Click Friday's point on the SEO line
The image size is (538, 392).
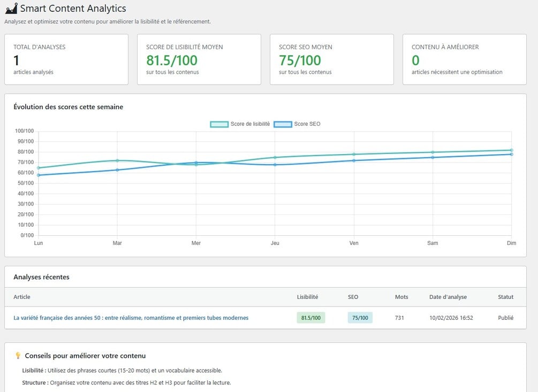(x=354, y=160)
